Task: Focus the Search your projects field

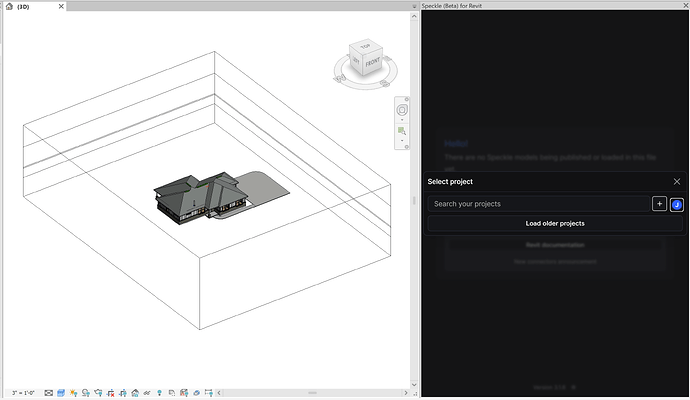Action: [539, 204]
